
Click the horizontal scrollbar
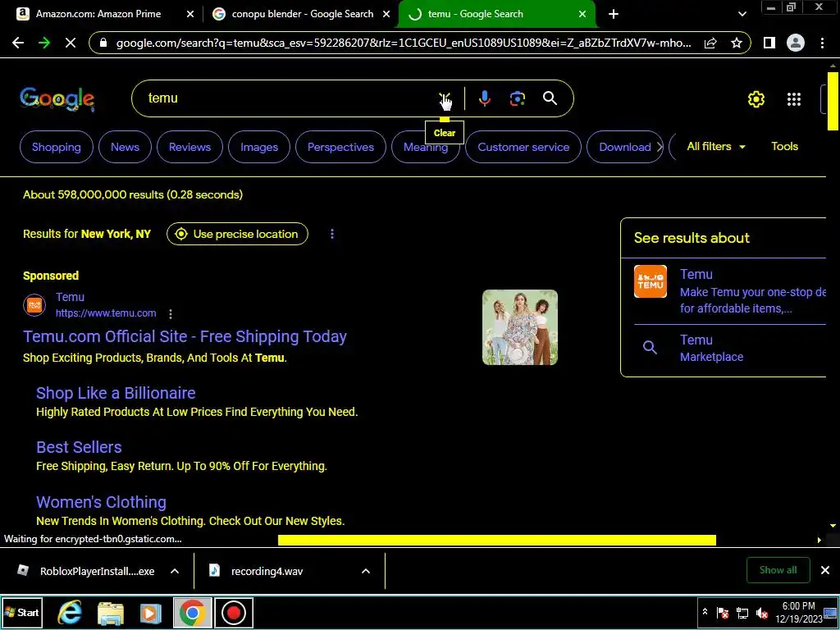point(496,540)
